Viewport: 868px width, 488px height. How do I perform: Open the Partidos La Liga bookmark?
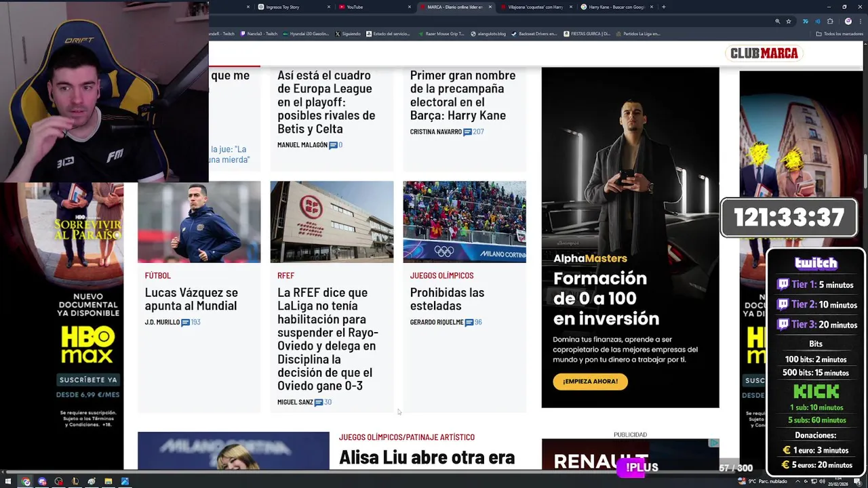click(638, 33)
